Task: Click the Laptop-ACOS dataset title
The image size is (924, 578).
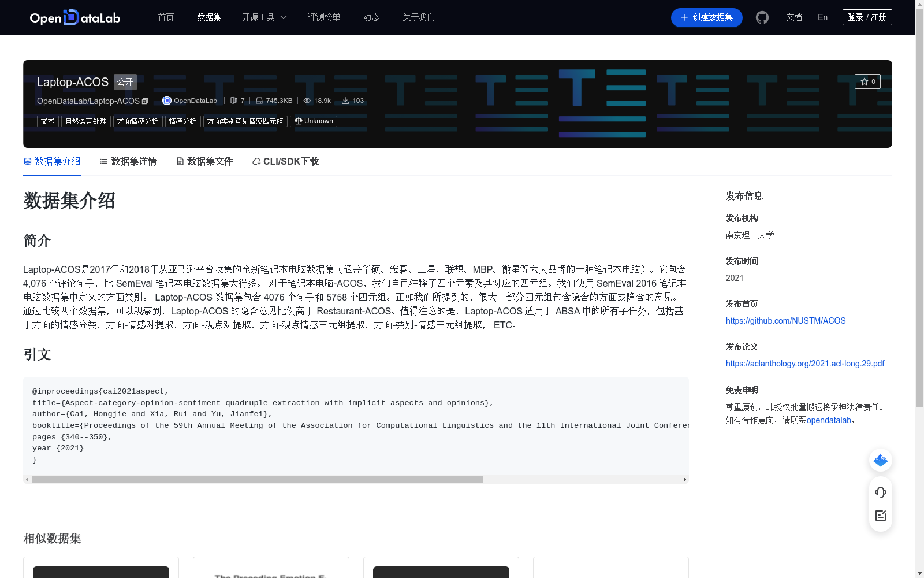Action: click(73, 82)
